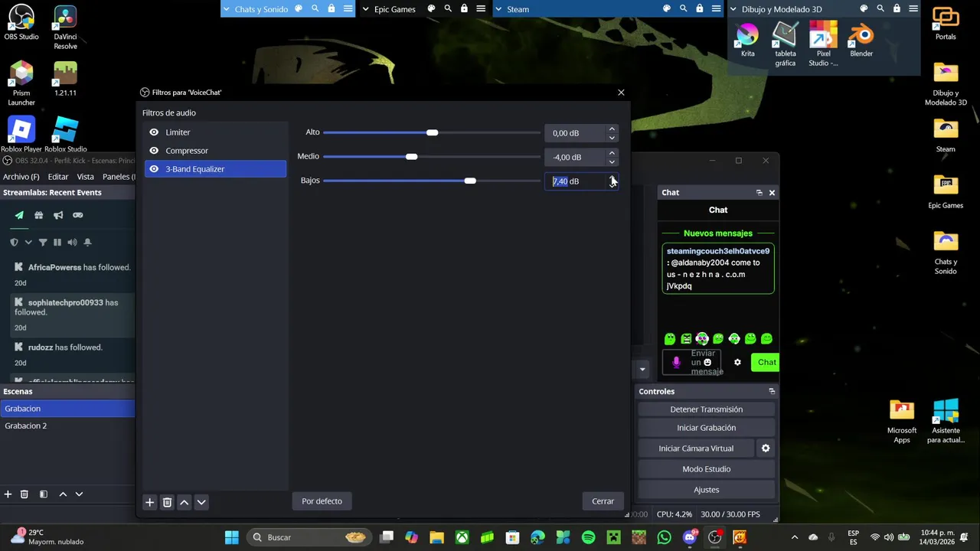Viewport: 980px width, 551px height.
Task: Click the Streamlabs shield icon
Action: click(14, 243)
